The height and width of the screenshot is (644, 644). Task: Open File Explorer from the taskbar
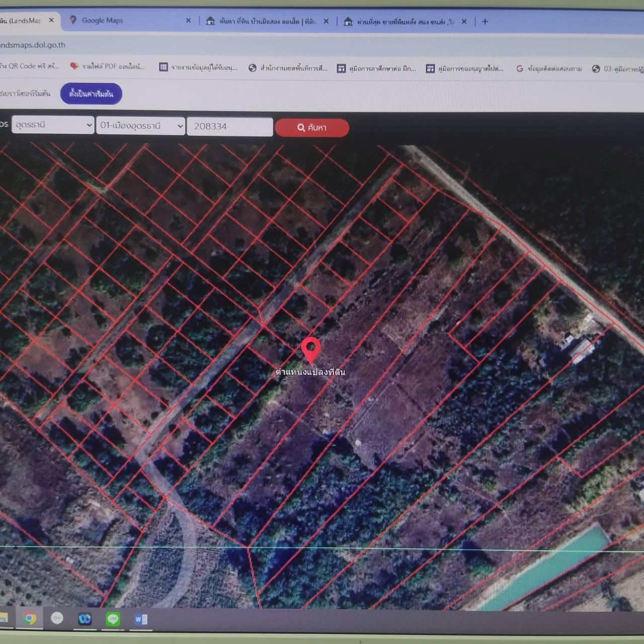tap(3, 618)
